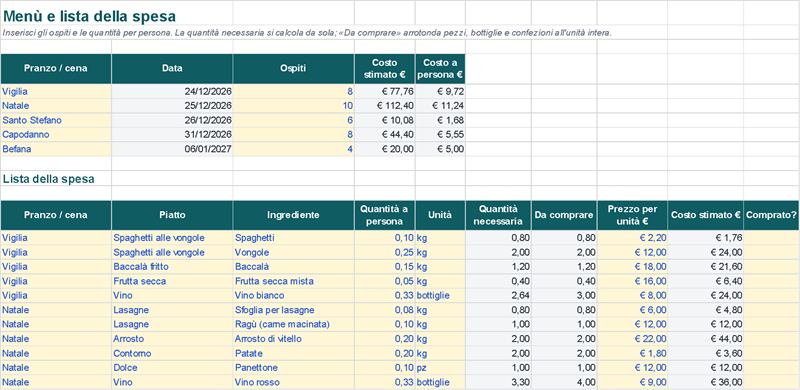Click the 'Panettone' ingredient cell
Image resolution: width=800 pixels, height=390 pixels.
click(293, 368)
